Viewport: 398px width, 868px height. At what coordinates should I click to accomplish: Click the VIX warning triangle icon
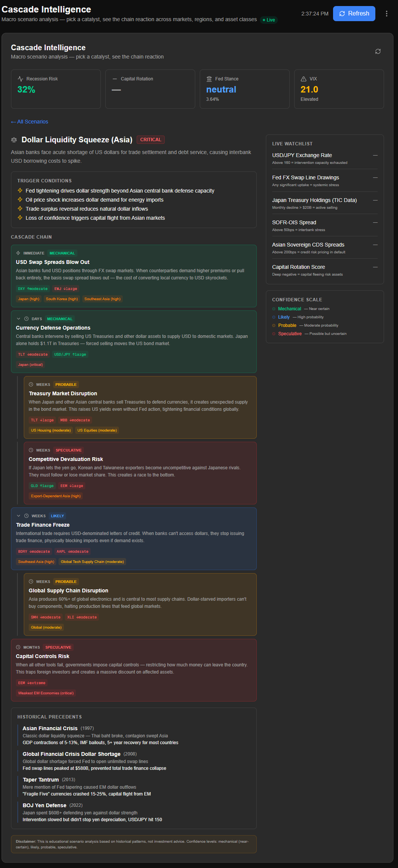coord(303,79)
